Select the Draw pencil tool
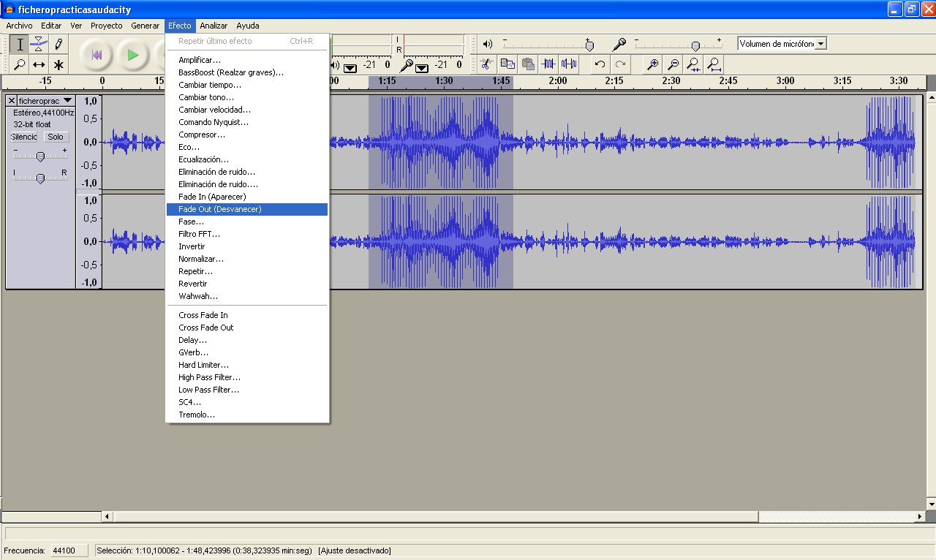Screen dimensions: 936x560 (58, 44)
